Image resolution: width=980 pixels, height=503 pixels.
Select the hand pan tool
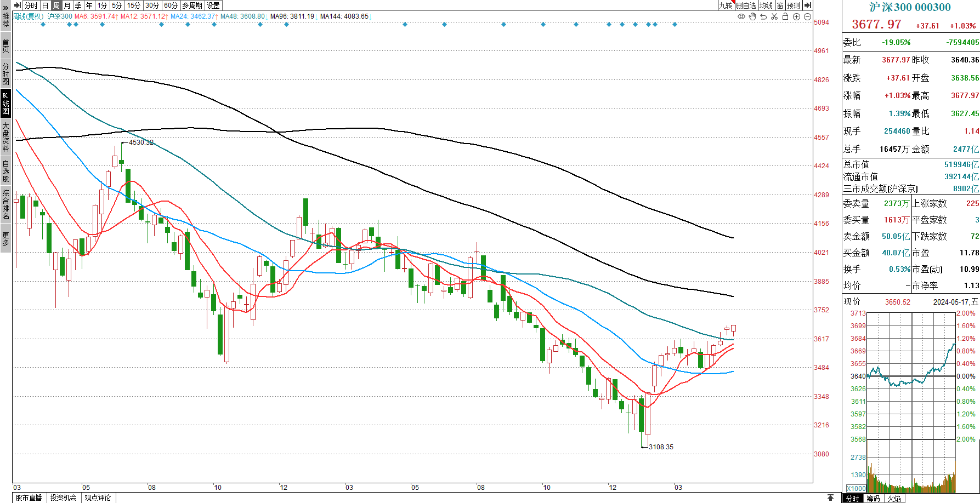click(752, 17)
